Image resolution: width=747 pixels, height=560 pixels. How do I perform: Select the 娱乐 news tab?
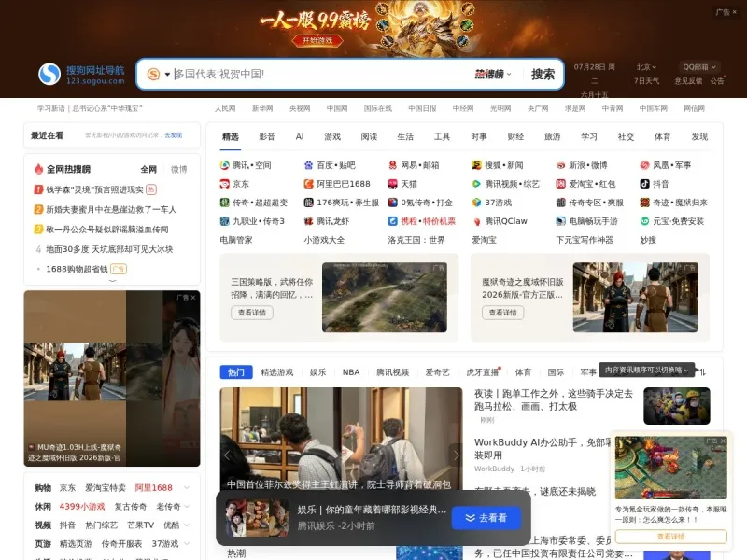click(x=317, y=372)
